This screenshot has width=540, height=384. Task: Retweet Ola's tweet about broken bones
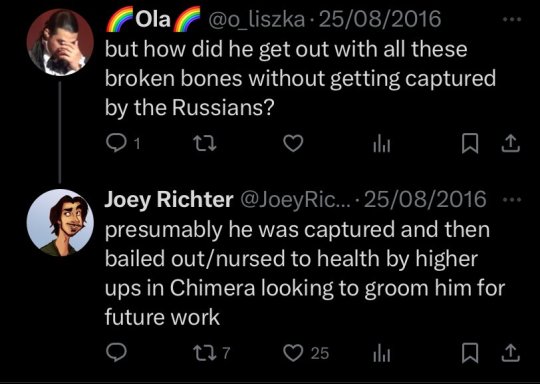[205, 143]
